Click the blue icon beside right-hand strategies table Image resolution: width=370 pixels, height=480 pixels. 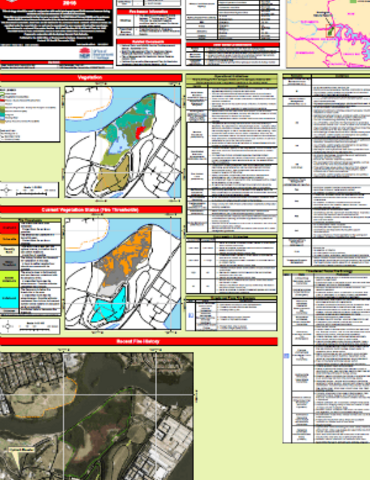286,356
